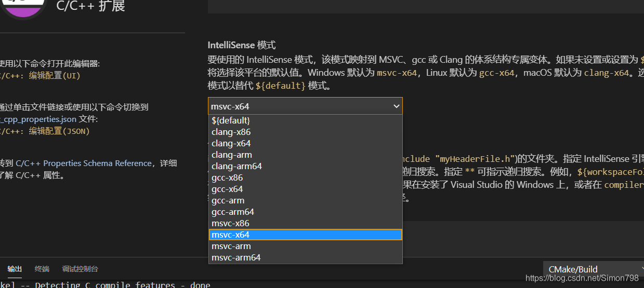
Task: Choose msvc-arm option
Action: 306,246
